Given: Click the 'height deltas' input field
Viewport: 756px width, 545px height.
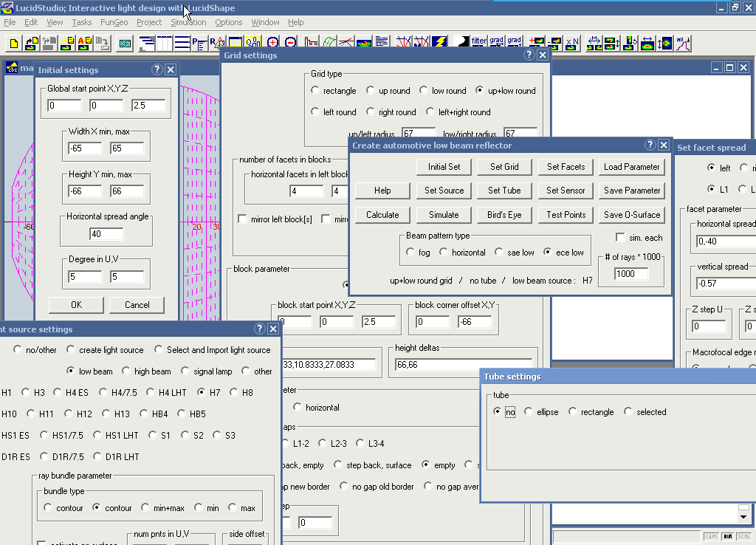Looking at the screenshot, I should click(x=464, y=365).
